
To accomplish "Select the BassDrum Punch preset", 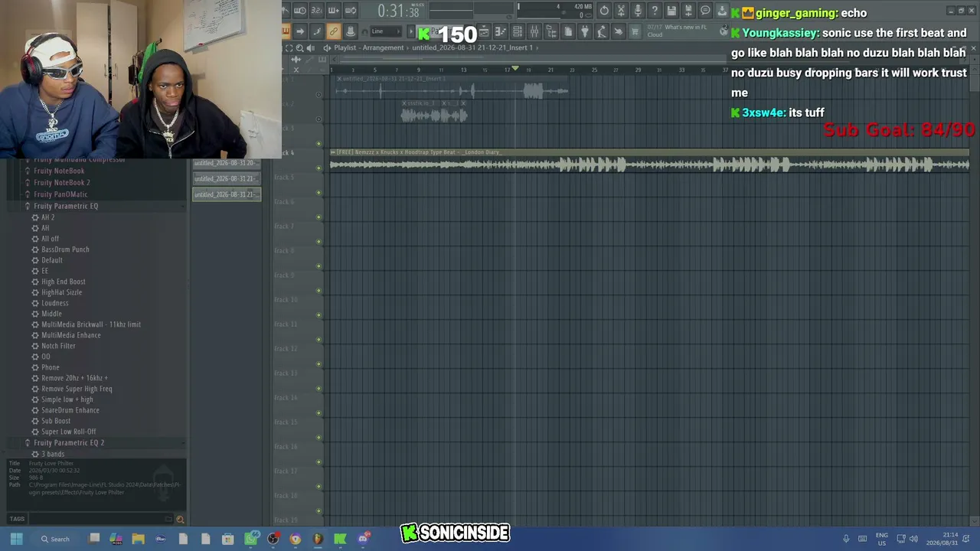I will (x=65, y=249).
